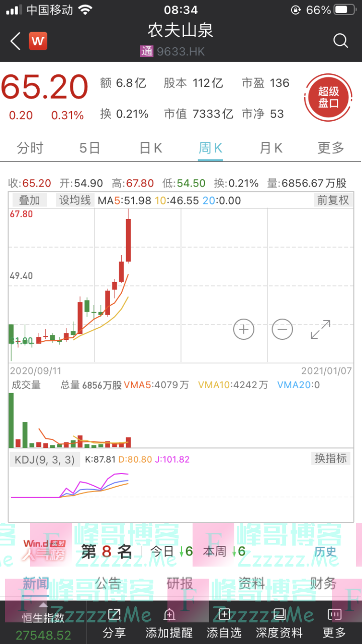Tap the 农夫山泉 stock title
Image resolution: width=362 pixels, height=644 pixels.
pyautogui.click(x=180, y=30)
